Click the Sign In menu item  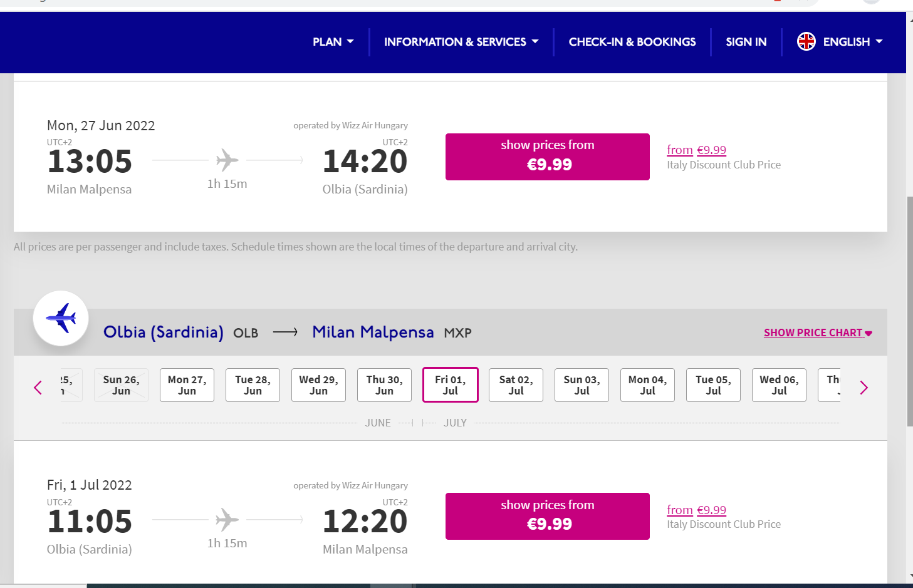coord(746,42)
